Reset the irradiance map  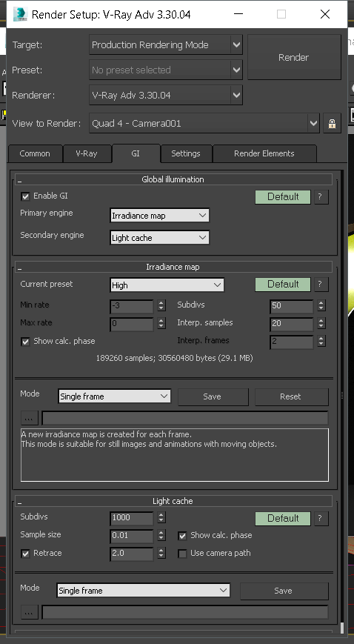pyautogui.click(x=291, y=396)
